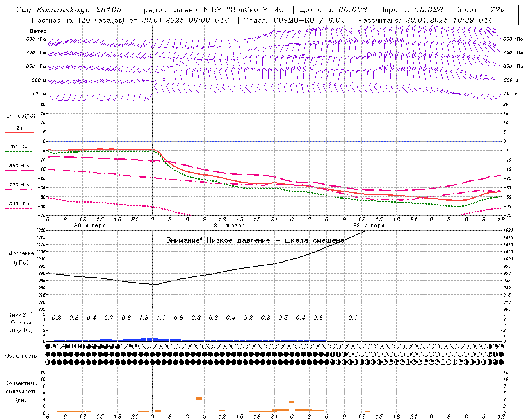Screen dimensions: 525x420
Task: Click the '21 января' date label
Action: coord(229,226)
